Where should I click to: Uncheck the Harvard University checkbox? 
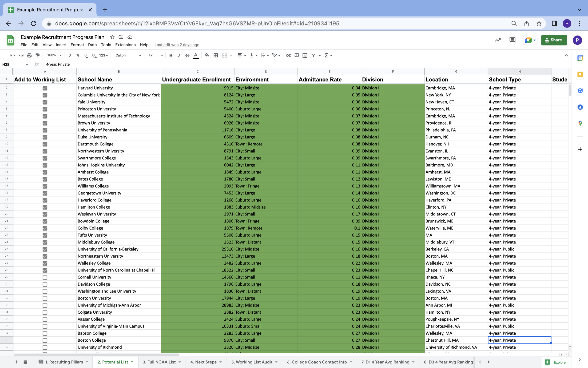tap(45, 88)
